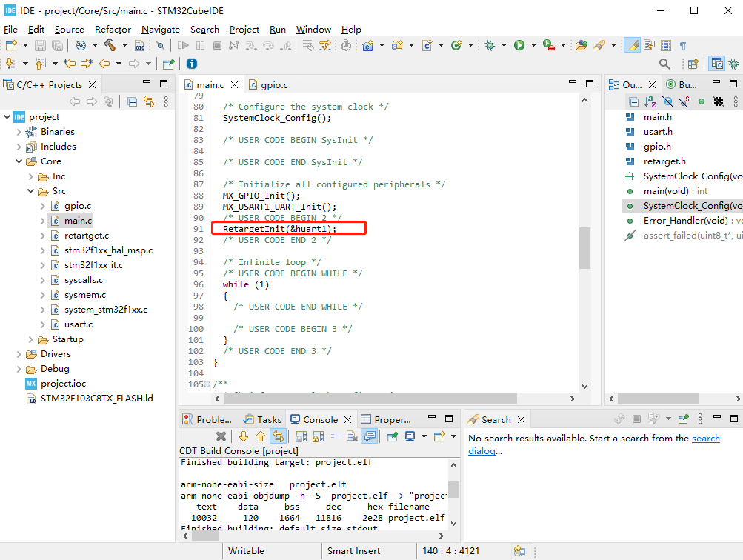The image size is (743, 560).
Task: Select project.ioc file
Action: [63, 383]
